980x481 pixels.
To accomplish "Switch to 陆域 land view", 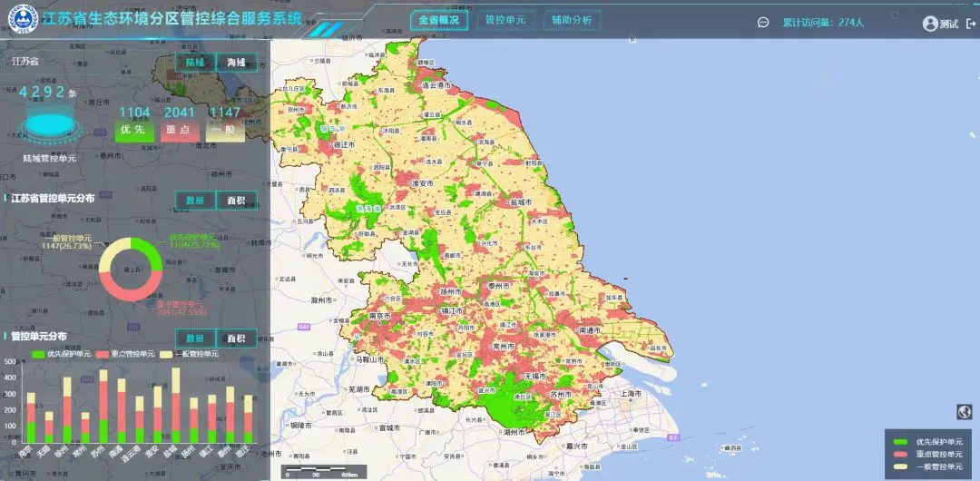I will pos(196,63).
